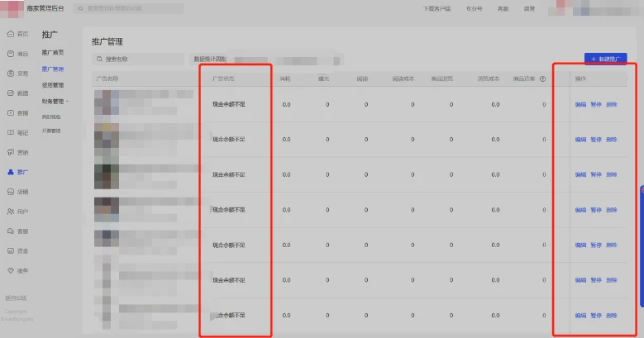This screenshot has width=644, height=338.
Task: Click the 消耗 column header
Action: click(284, 79)
